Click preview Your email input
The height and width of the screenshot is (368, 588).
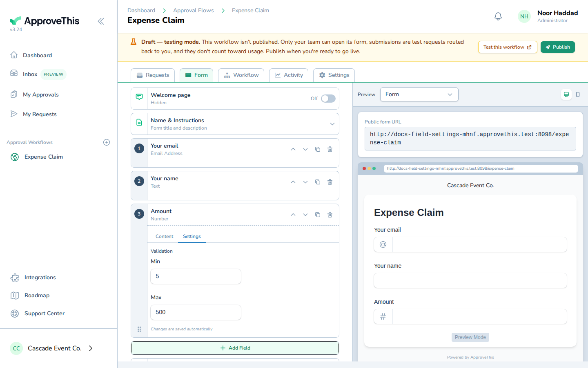click(479, 245)
